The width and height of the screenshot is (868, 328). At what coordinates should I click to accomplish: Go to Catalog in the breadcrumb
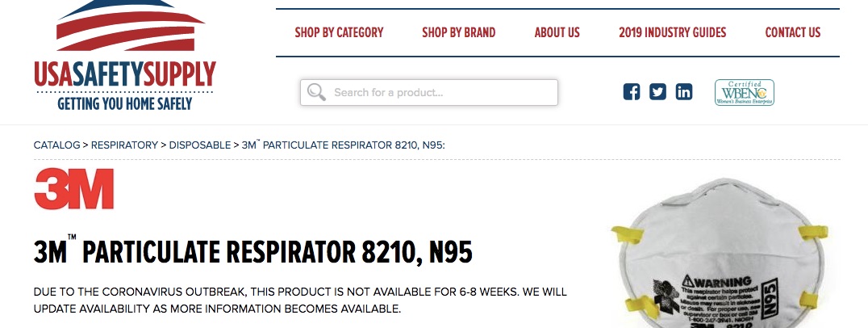(56, 145)
